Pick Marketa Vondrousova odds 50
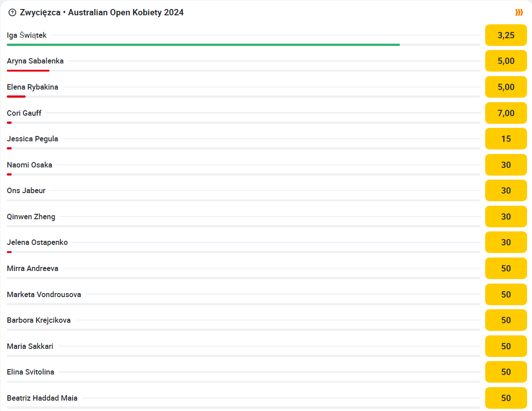532x411 pixels. click(x=506, y=294)
